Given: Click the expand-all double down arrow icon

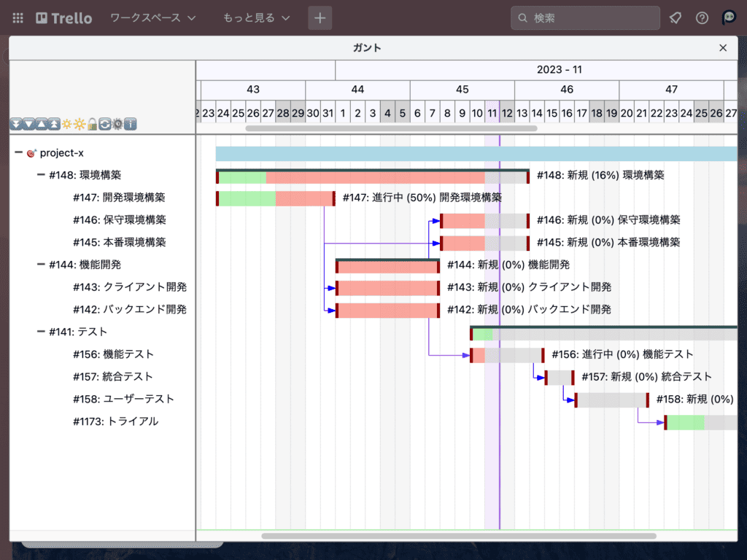Looking at the screenshot, I should 16,125.
